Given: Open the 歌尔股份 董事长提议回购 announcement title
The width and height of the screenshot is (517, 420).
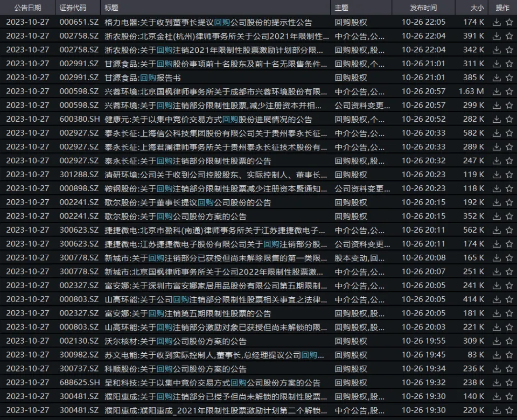Looking at the screenshot, I should (x=188, y=202).
